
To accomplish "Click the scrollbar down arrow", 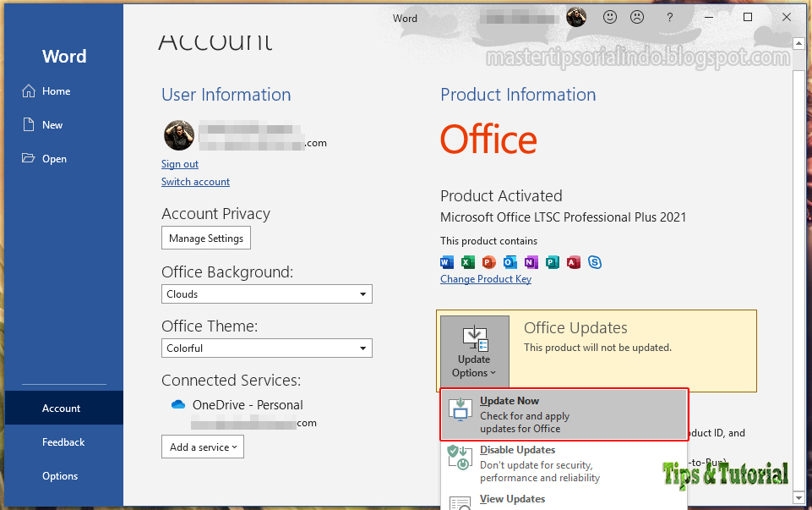I will [798, 498].
